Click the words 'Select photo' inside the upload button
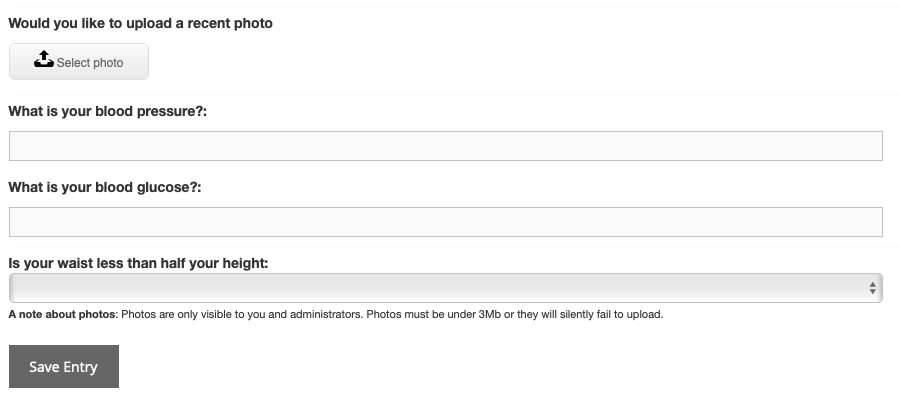The height and width of the screenshot is (400, 901). (90, 63)
